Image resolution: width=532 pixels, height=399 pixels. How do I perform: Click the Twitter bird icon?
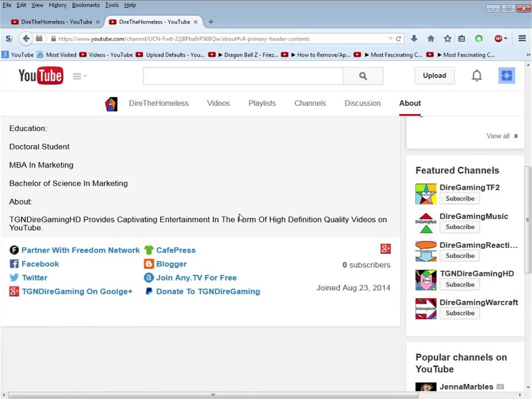tap(14, 278)
